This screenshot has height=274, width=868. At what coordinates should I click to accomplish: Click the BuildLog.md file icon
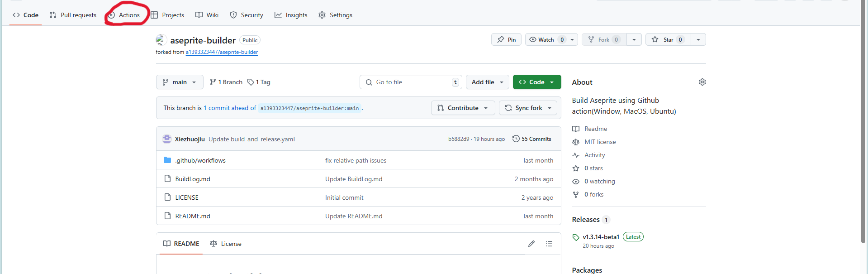[x=167, y=178]
